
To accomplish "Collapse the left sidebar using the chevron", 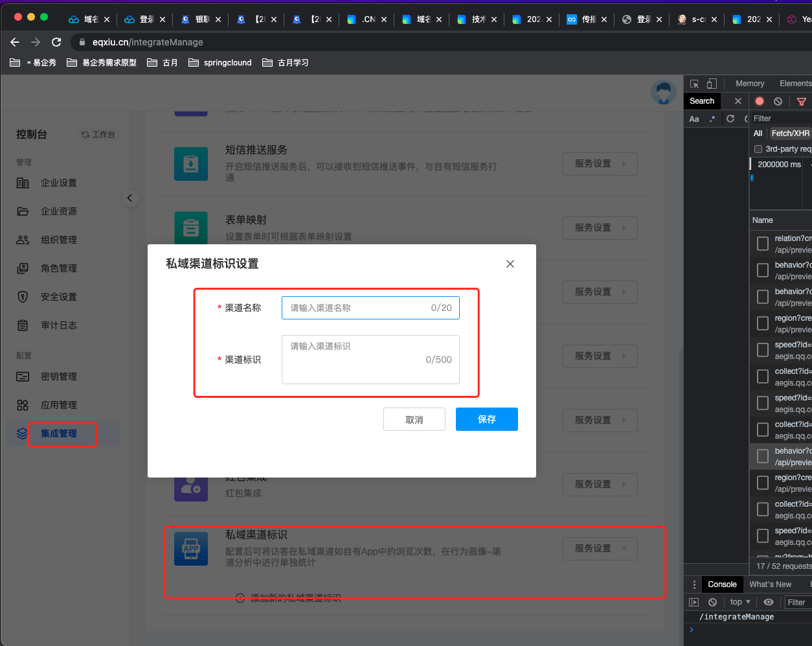I will (130, 198).
